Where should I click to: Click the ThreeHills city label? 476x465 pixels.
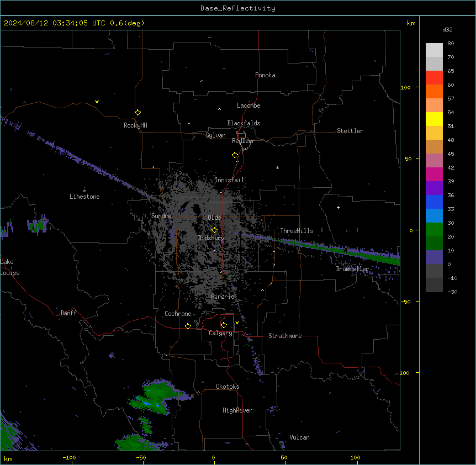(297, 231)
